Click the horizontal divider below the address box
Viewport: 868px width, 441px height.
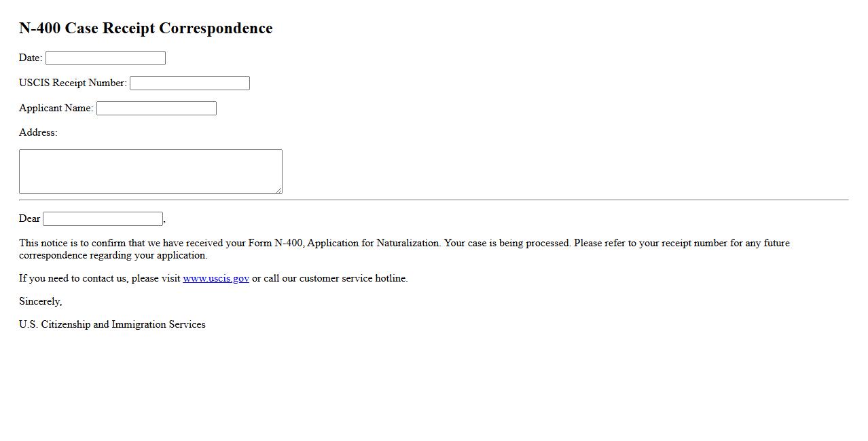(433, 200)
